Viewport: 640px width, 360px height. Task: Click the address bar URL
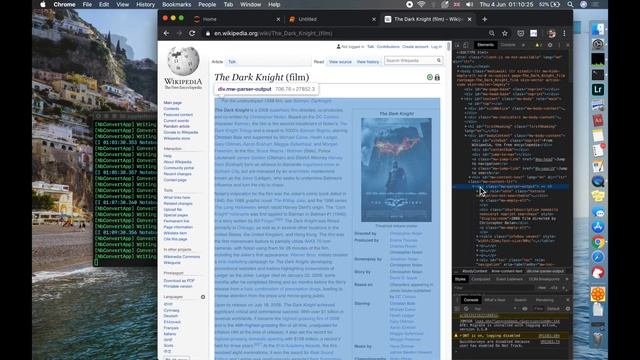point(273,33)
